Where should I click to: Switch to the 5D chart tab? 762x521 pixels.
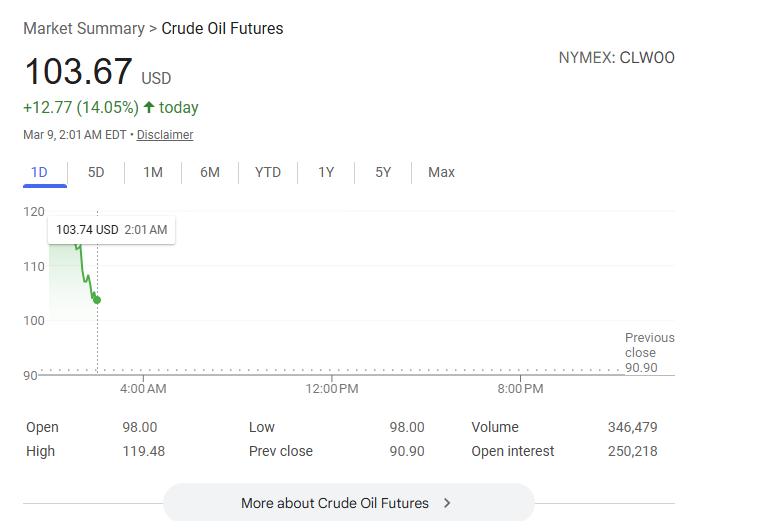tap(96, 172)
